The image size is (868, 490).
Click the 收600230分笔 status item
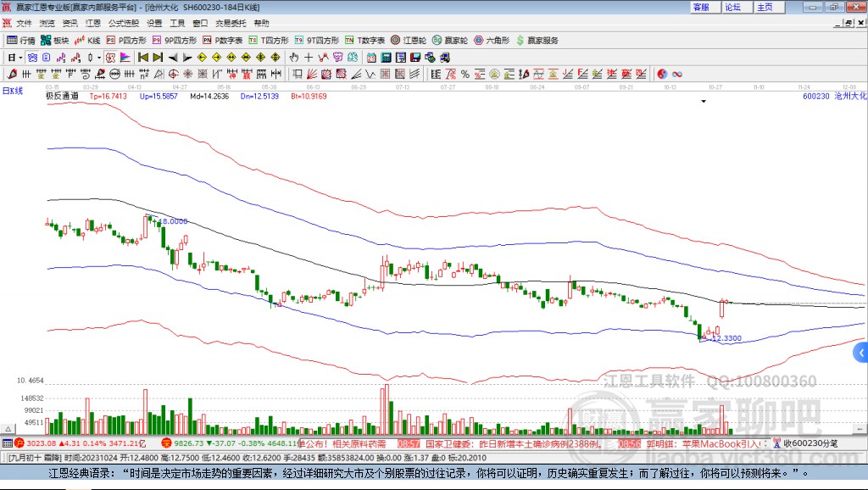805,443
